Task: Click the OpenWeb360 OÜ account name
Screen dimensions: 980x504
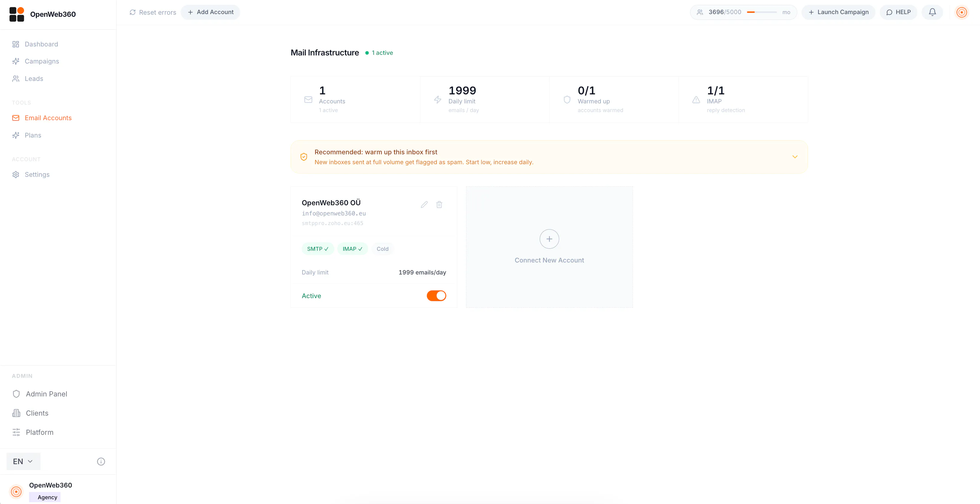Action: 331,203
